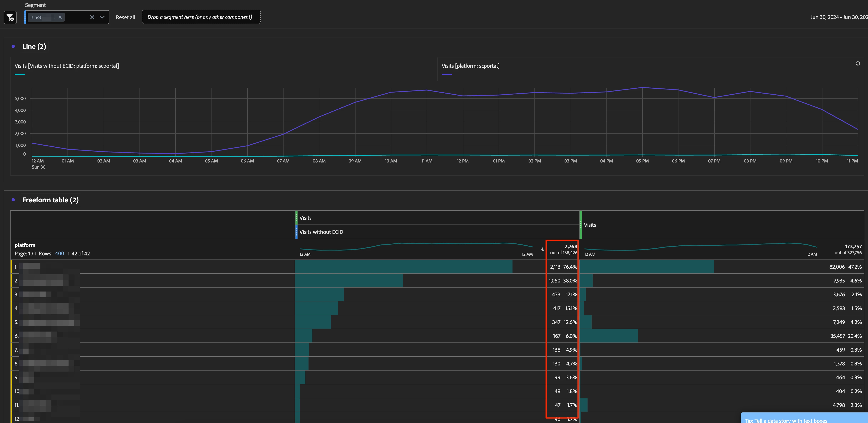Click the info icon on line chart

click(858, 63)
